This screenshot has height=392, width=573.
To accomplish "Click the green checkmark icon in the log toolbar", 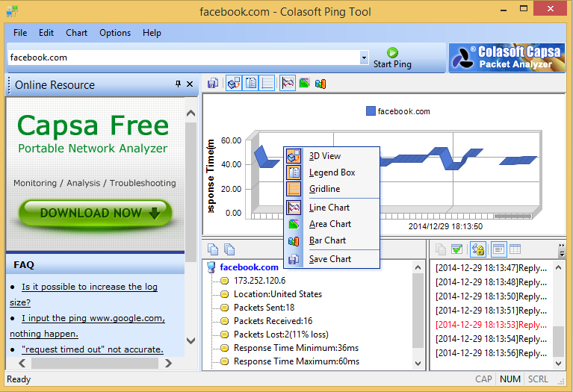I will tap(456, 249).
